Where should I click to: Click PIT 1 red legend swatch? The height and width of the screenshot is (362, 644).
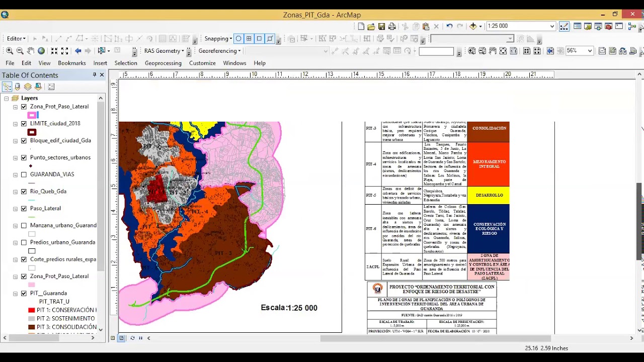tap(32, 310)
